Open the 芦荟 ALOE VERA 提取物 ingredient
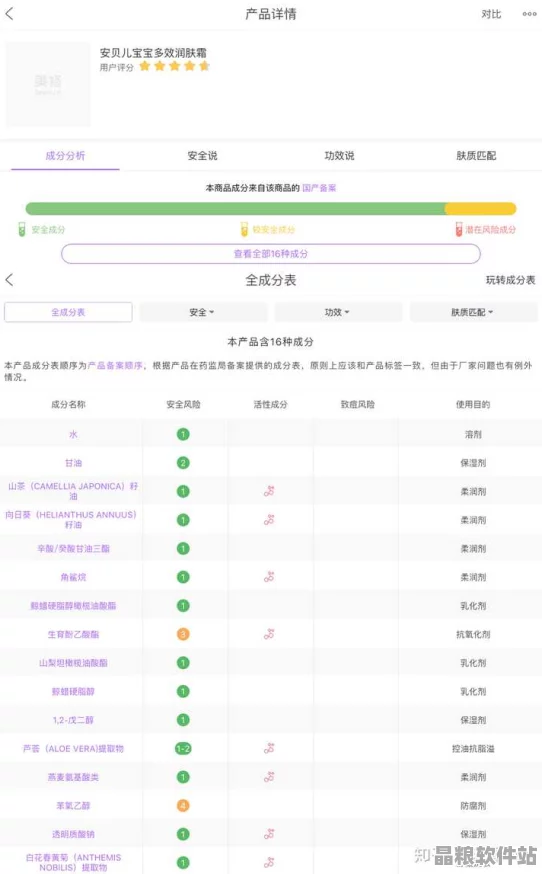The height and width of the screenshot is (874, 542). click(x=73, y=749)
